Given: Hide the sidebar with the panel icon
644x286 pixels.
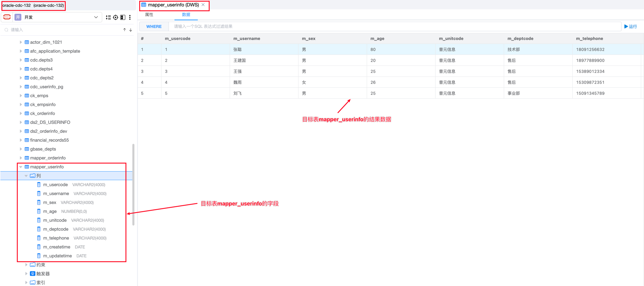Looking at the screenshot, I should point(123,17).
